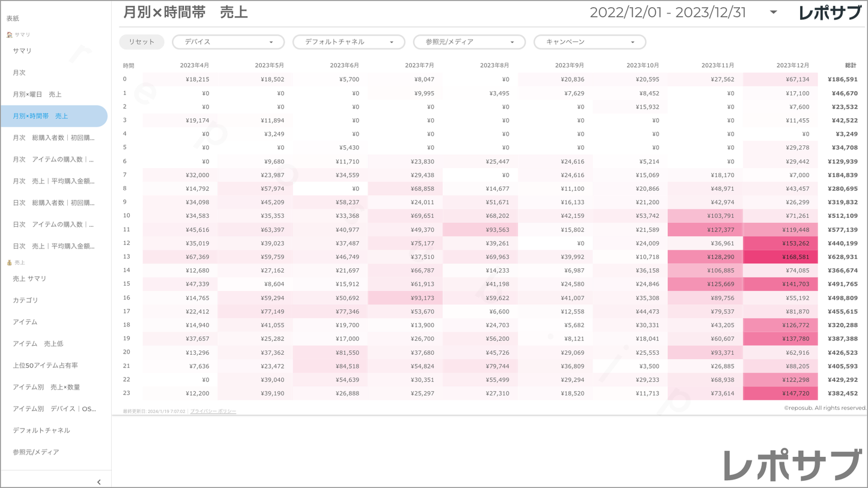Navigate to the カテゴリ report page
The width and height of the screenshot is (868, 488).
coord(25,300)
